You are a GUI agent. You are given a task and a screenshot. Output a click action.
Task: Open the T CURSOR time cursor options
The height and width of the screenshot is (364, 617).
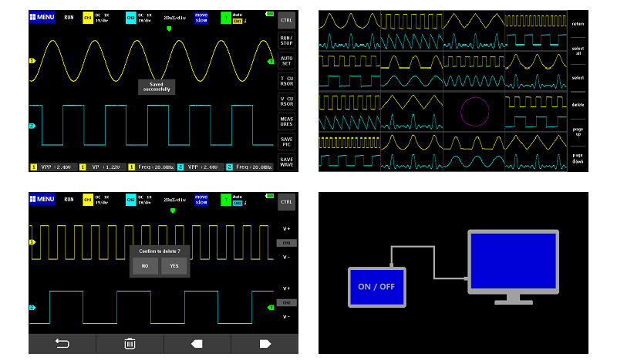coord(286,81)
